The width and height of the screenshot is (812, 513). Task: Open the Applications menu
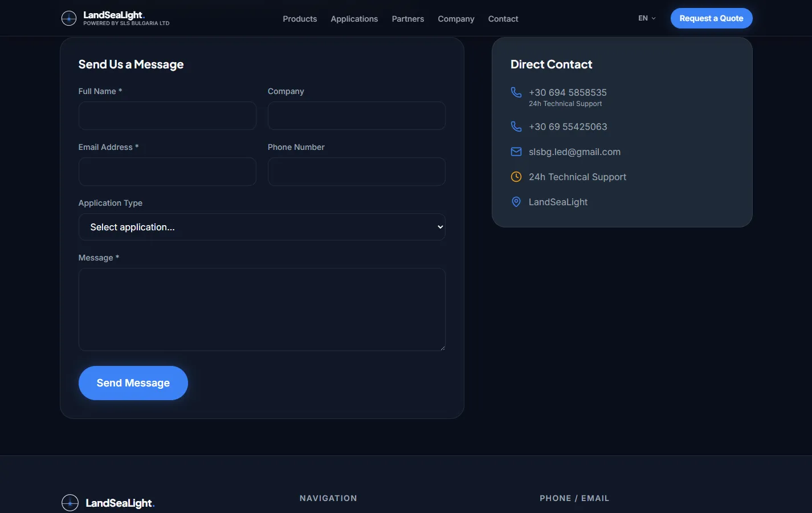354,19
